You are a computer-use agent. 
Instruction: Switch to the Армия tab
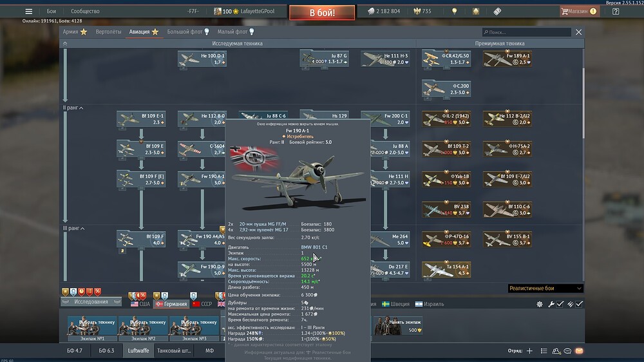pos(75,32)
